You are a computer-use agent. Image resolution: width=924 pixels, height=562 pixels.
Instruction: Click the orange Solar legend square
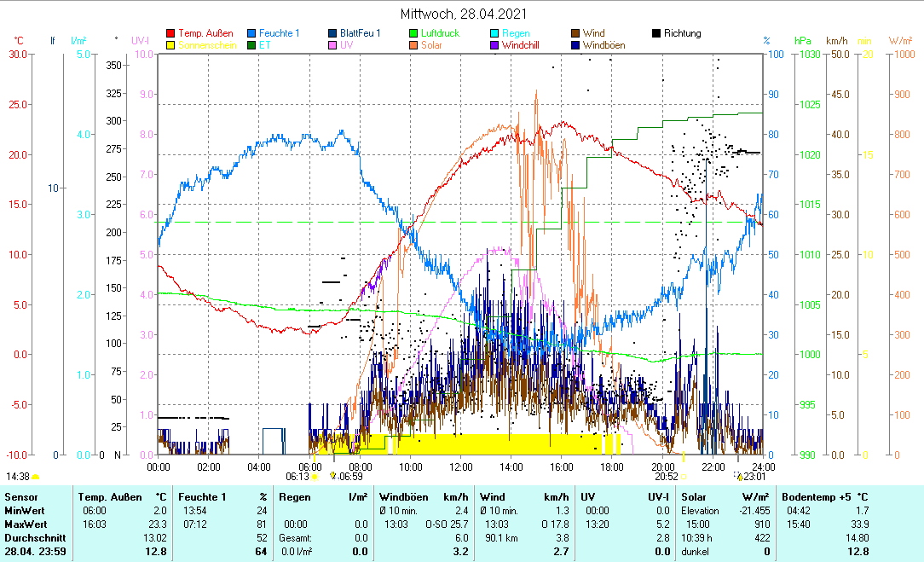click(413, 45)
